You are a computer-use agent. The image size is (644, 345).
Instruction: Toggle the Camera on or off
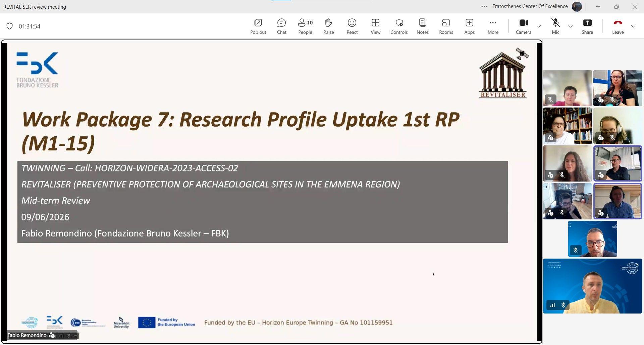tap(523, 26)
